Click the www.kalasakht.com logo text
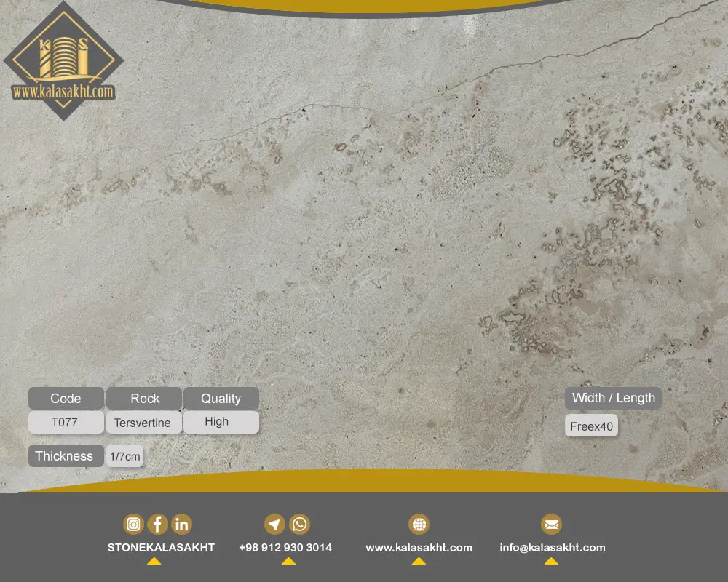Viewport: 728px width, 582px height. coord(63,92)
